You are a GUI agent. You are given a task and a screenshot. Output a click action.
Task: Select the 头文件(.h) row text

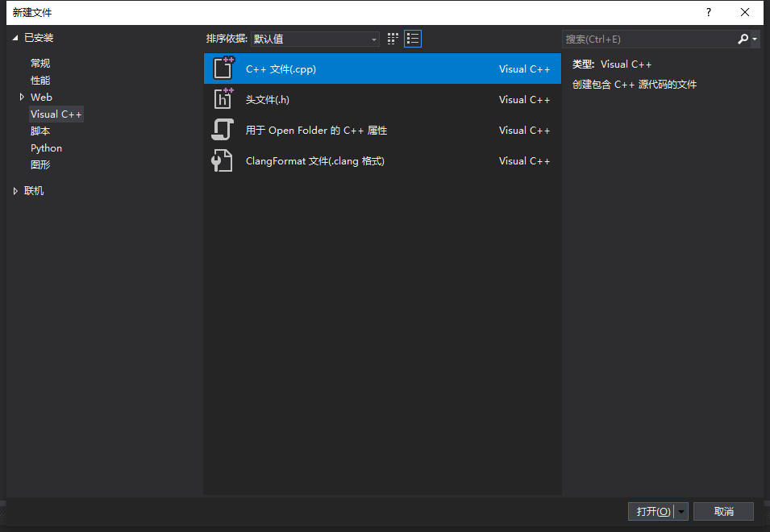click(x=268, y=100)
